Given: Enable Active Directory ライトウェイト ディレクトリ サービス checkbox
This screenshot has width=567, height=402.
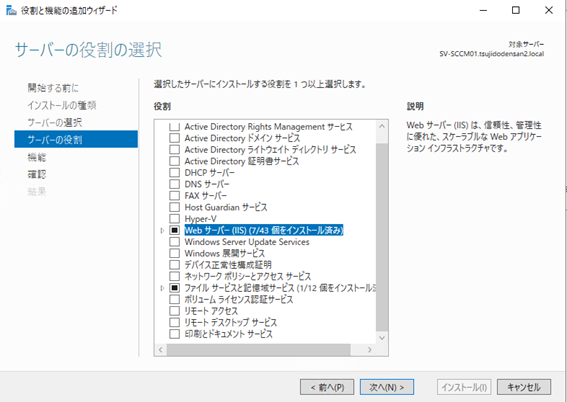Looking at the screenshot, I should pos(175,150).
